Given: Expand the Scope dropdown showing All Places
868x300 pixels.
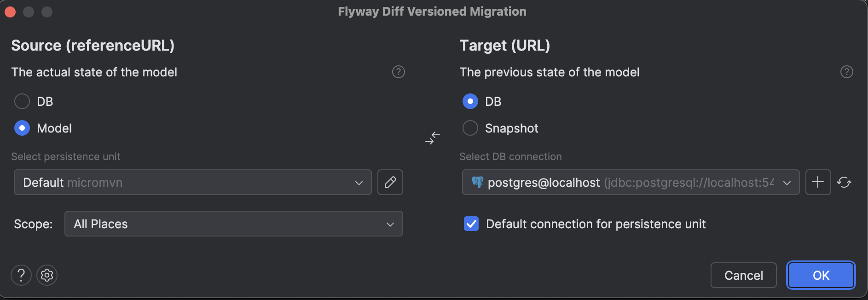Looking at the screenshot, I should coord(390,224).
